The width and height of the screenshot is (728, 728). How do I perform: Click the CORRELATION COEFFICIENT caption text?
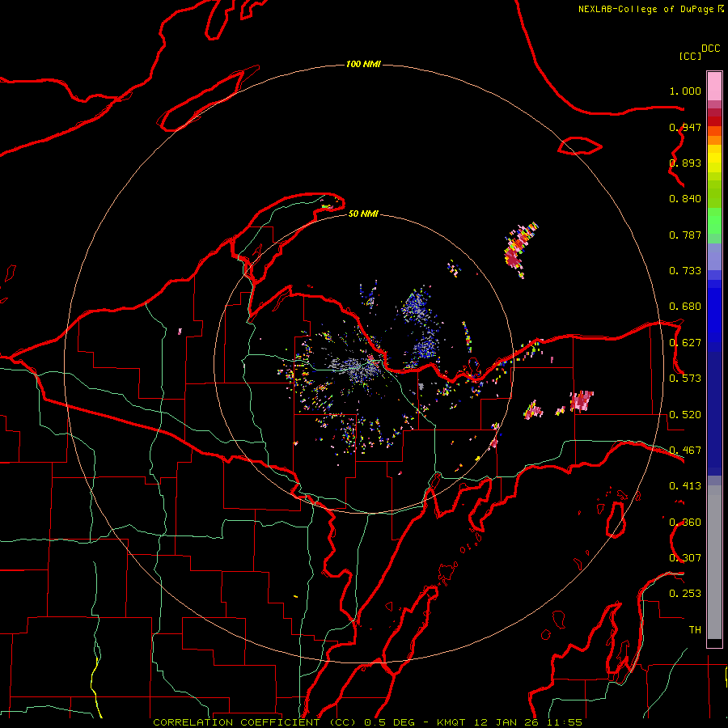tap(236, 722)
